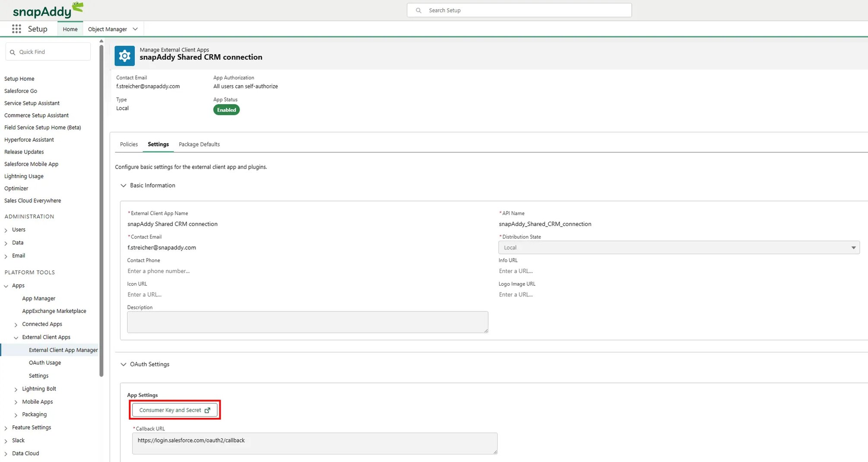Screen dimensions: 868x462
Task: Open the Object Manager dropdown arrow
Action: coord(135,29)
